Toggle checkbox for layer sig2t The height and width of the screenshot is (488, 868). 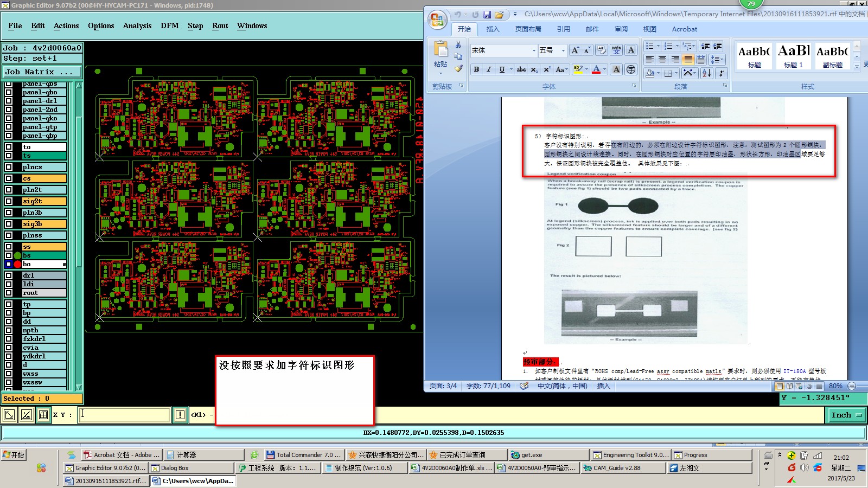[9, 201]
